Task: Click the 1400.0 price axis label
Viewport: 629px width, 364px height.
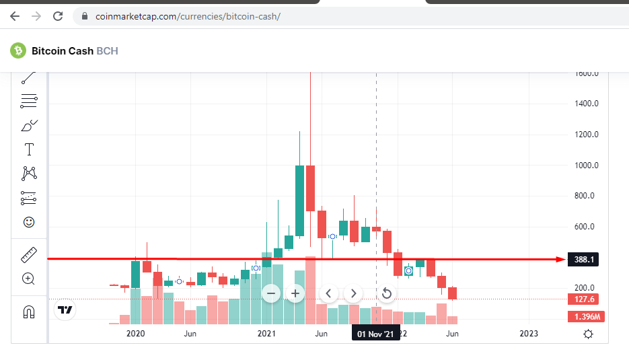Action: 586,104
